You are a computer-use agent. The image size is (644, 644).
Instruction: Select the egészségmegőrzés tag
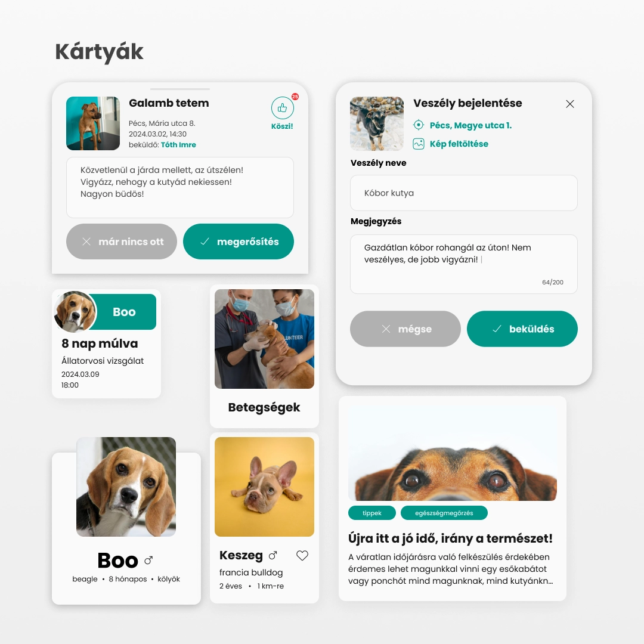tap(444, 513)
